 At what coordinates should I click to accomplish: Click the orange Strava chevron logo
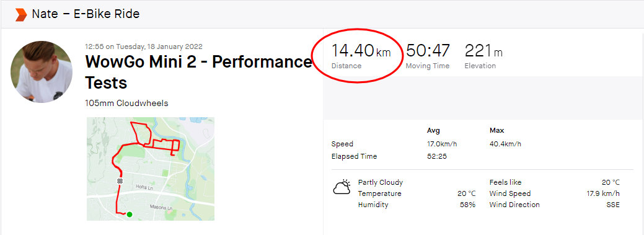20,15
